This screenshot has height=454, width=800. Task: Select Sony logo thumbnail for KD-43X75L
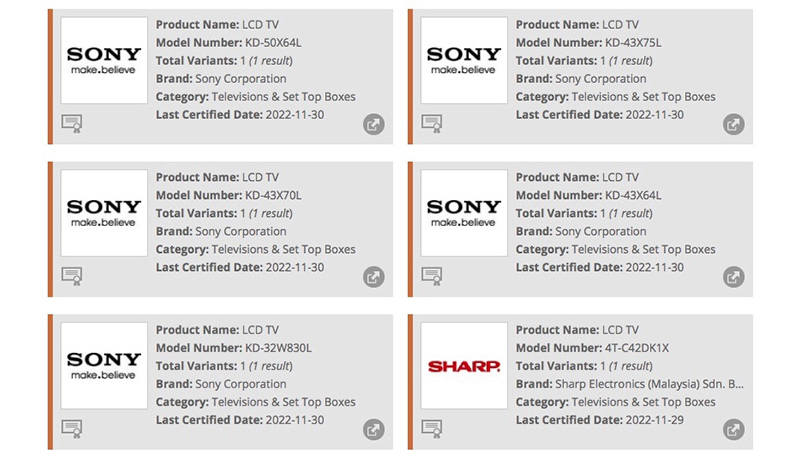tap(464, 60)
